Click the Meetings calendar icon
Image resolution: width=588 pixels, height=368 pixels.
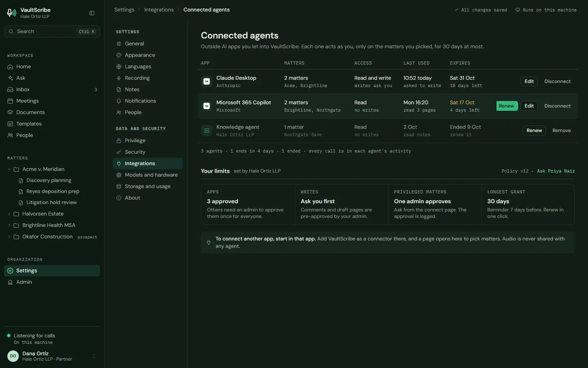click(x=10, y=101)
